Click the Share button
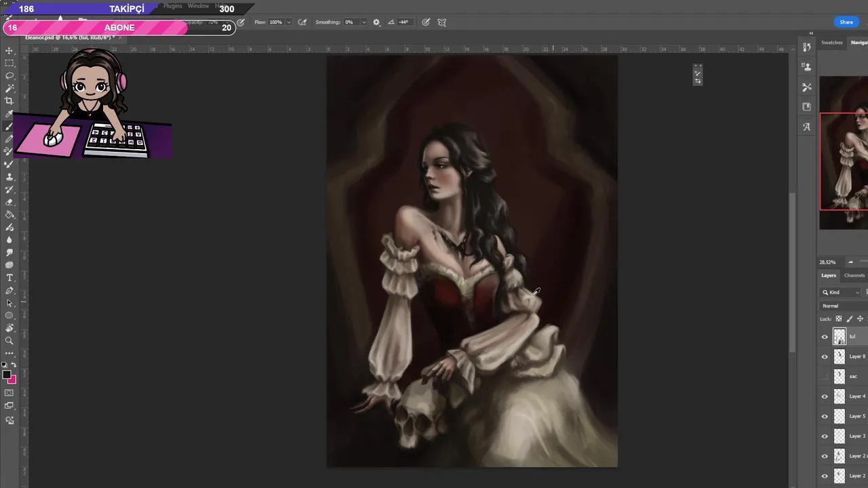The width and height of the screenshot is (868, 488). 846,22
